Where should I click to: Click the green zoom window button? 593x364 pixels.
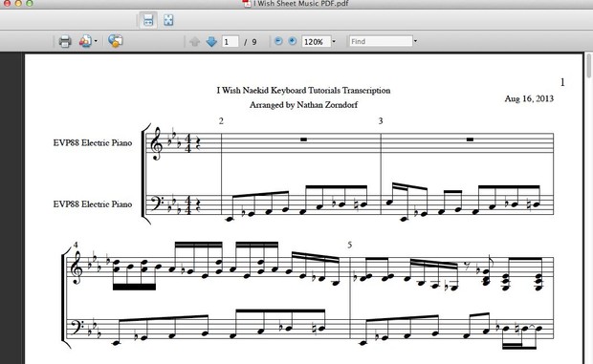pyautogui.click(x=29, y=3)
